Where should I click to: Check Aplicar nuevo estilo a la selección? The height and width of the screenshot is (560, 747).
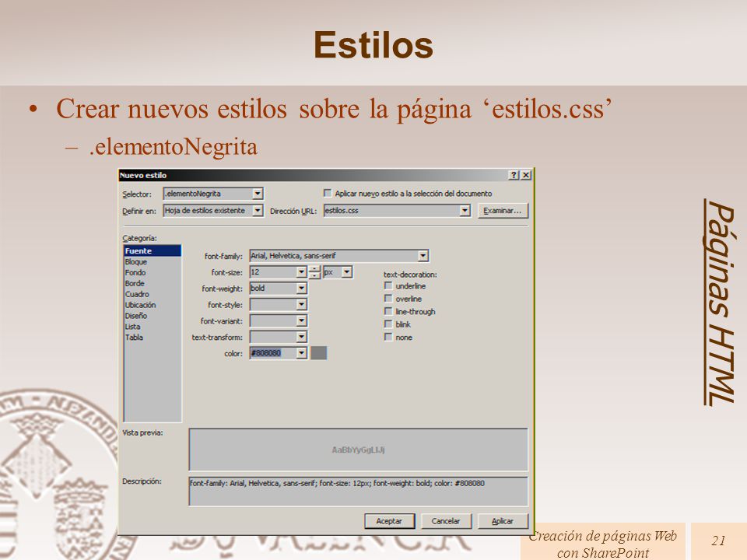pos(328,194)
